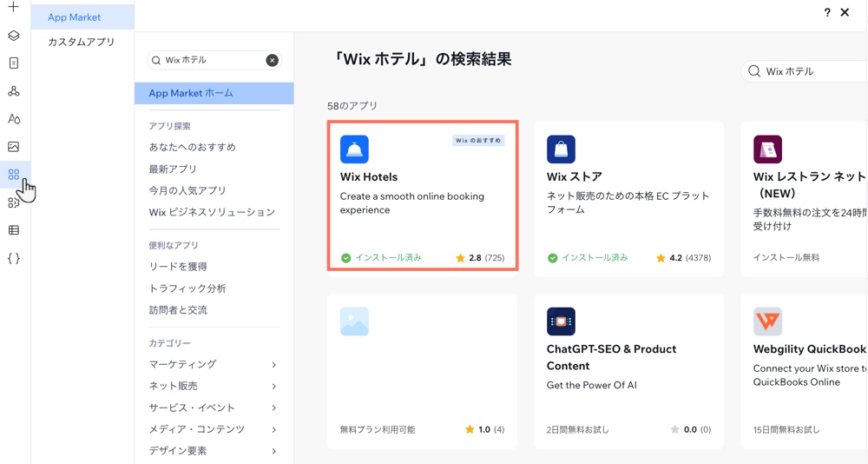Click the left Wix ホテル search field

[214, 60]
